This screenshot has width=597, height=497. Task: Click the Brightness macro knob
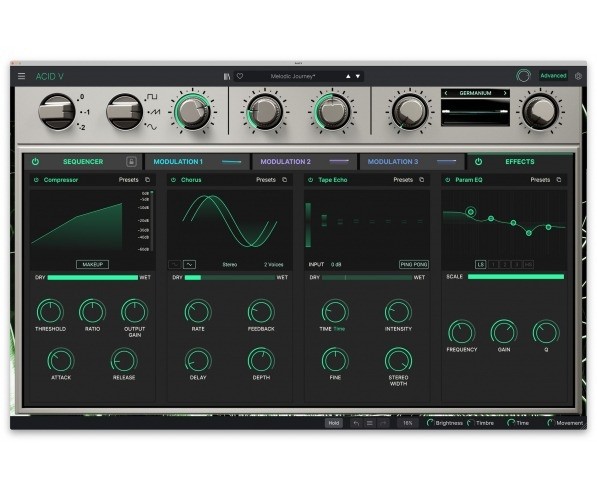(x=431, y=423)
